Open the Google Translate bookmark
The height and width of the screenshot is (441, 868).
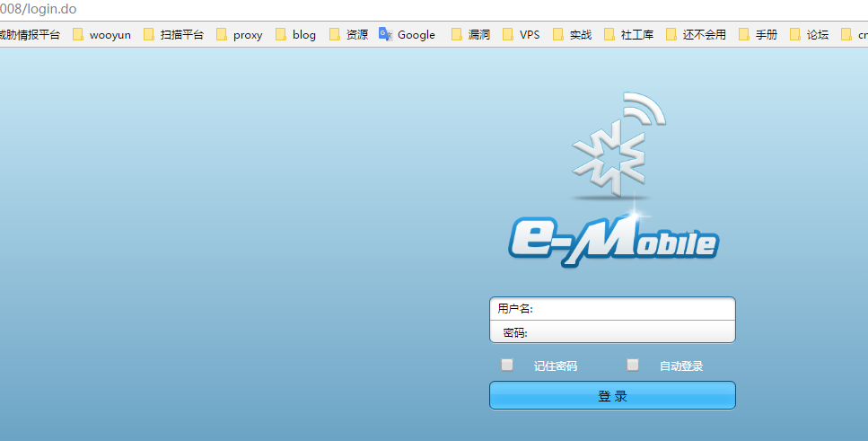(407, 35)
